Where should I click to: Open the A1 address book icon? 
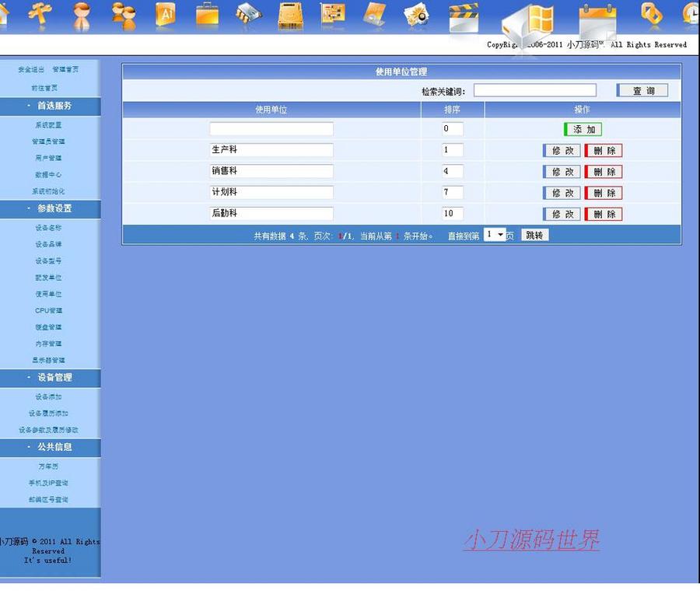point(166,16)
